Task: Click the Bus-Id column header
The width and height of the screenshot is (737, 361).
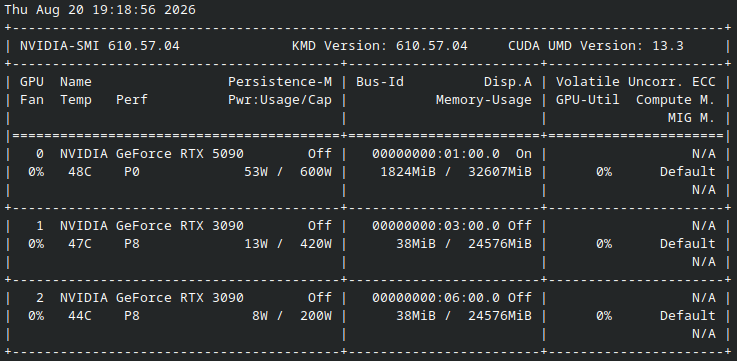Action: tap(380, 82)
